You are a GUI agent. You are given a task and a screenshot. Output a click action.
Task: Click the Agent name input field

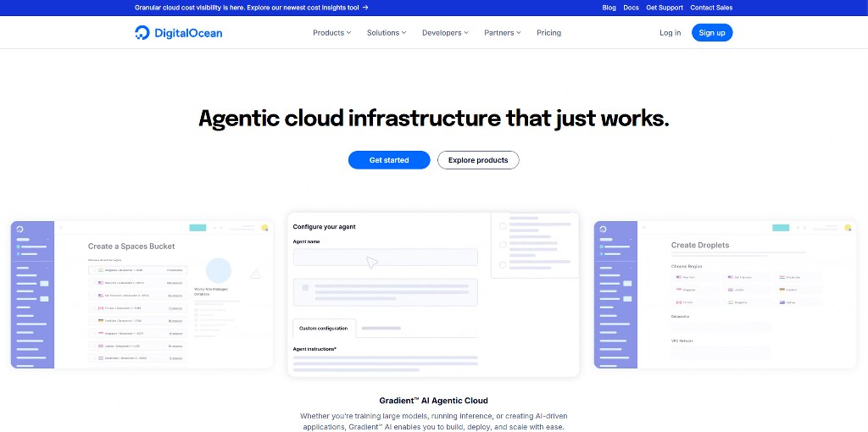coord(386,258)
